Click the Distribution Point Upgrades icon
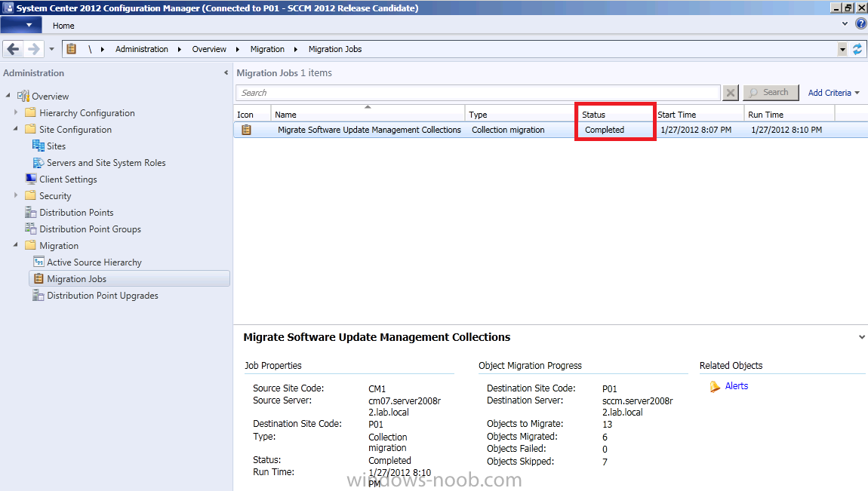Image resolution: width=868 pixels, height=491 pixels. coord(38,295)
